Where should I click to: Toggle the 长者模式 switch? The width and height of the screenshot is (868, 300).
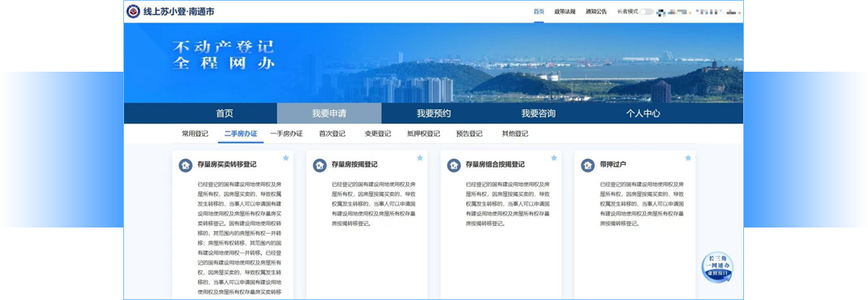(647, 12)
